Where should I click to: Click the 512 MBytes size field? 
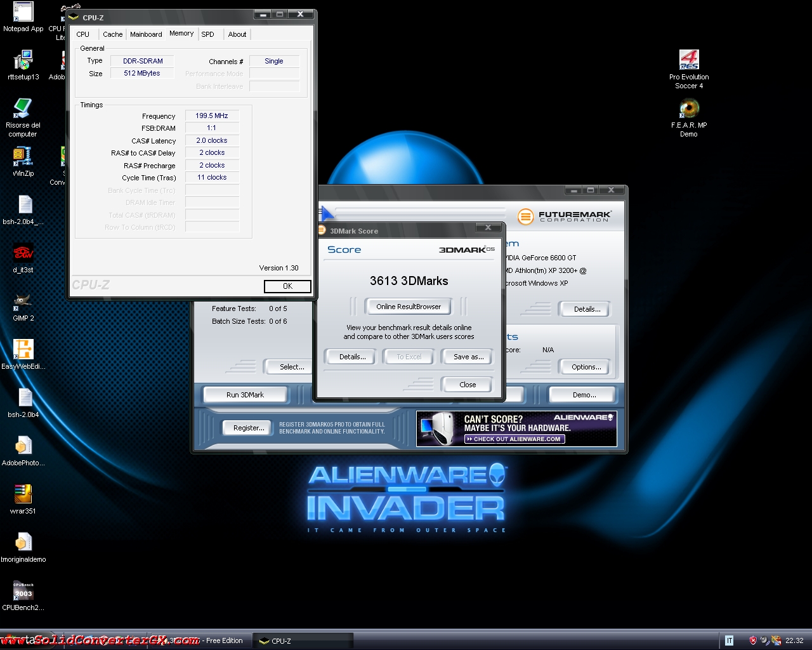click(143, 74)
